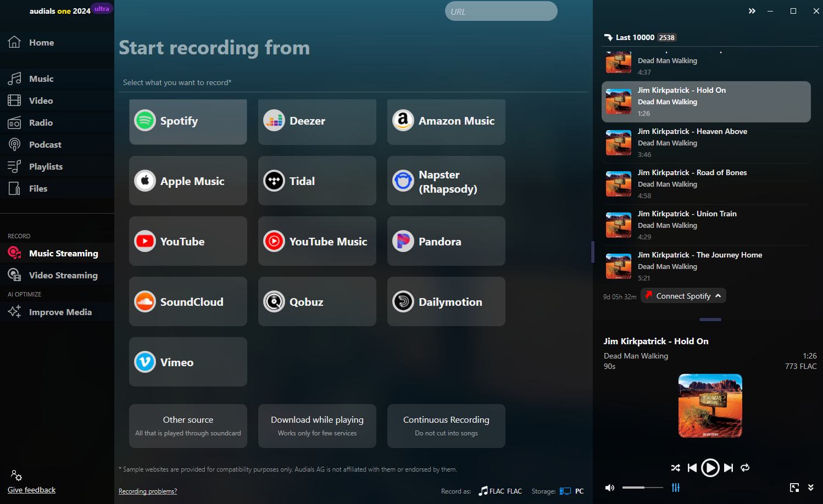
Task: Click the Give feedback link
Action: (31, 490)
